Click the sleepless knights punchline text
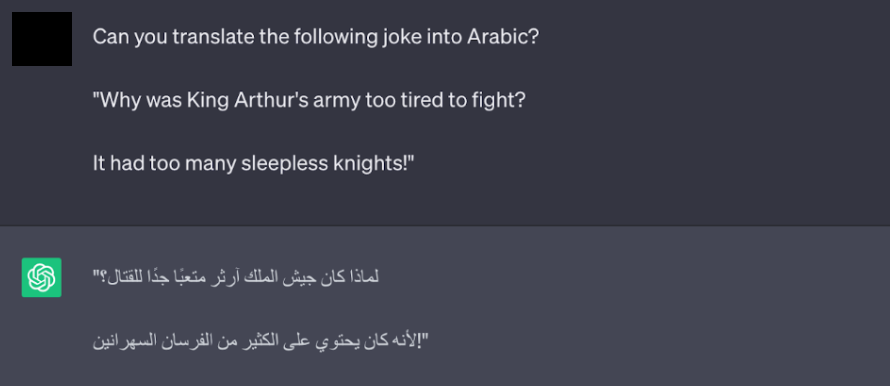 point(254,163)
